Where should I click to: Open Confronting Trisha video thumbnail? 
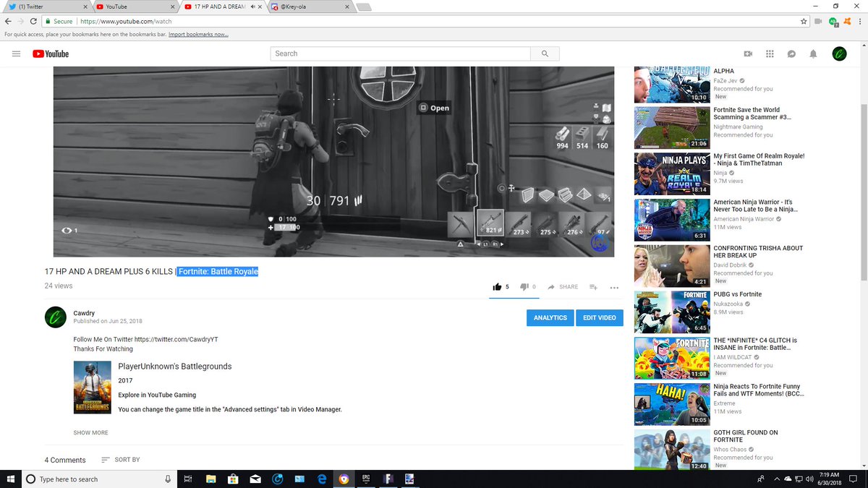point(671,266)
